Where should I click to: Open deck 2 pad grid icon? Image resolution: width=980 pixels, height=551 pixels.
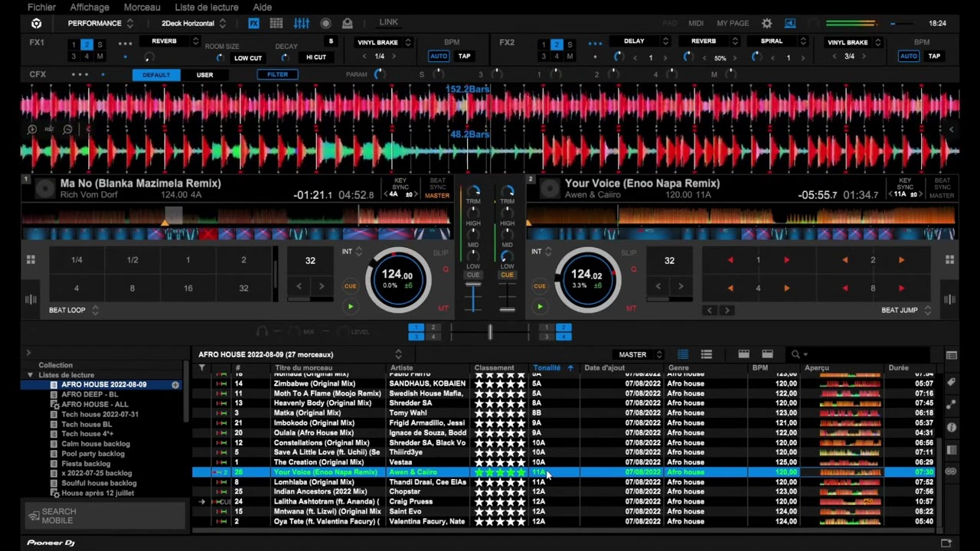949,260
